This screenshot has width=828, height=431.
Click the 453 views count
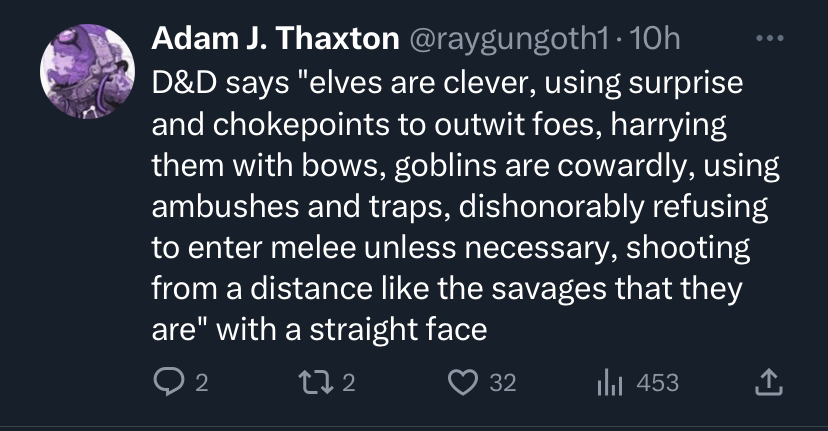(657, 382)
